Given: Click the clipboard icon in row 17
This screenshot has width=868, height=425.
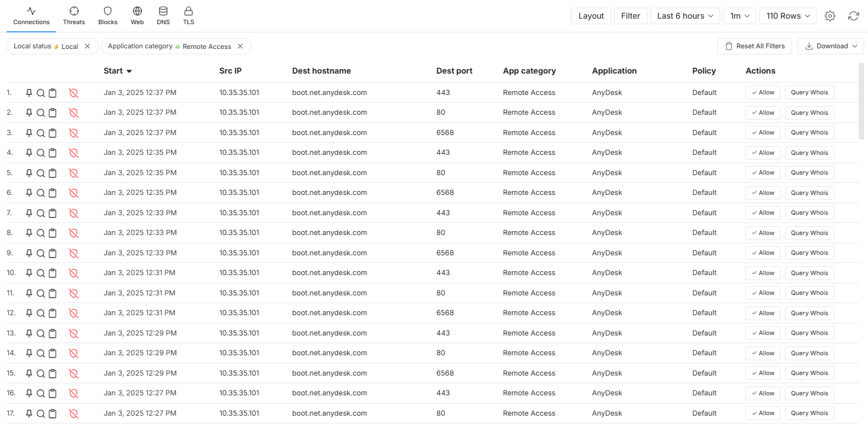Looking at the screenshot, I should 53,413.
